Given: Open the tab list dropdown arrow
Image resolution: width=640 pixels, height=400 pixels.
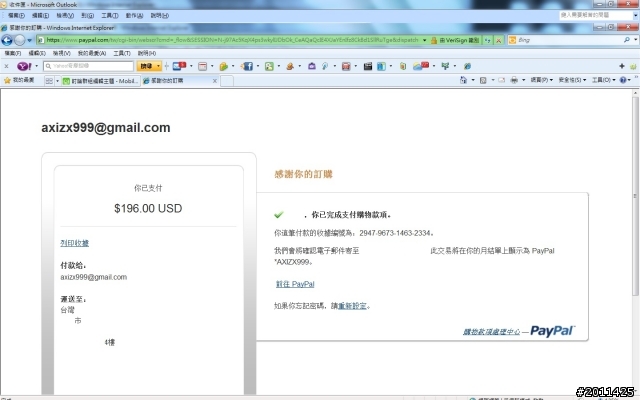Looking at the screenshot, I should tap(57, 81).
